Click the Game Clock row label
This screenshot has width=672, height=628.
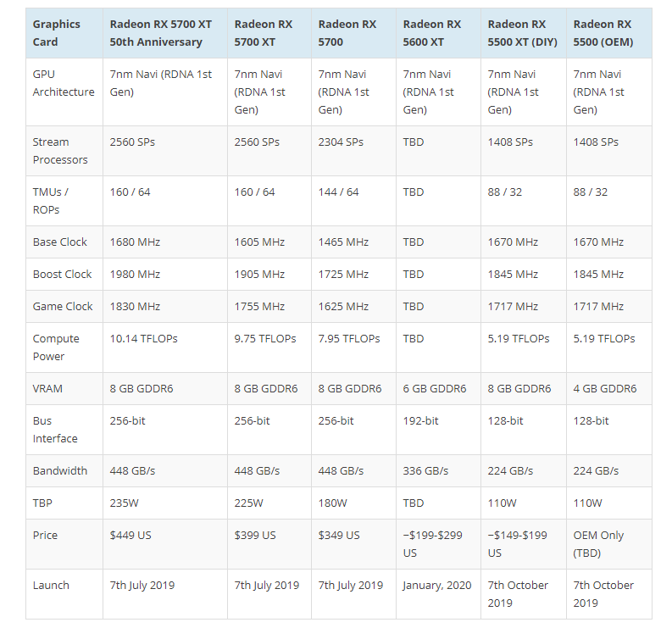pyautogui.click(x=64, y=307)
